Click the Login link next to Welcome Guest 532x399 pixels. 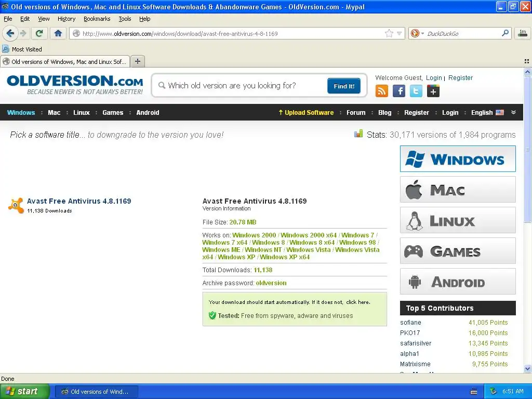pyautogui.click(x=434, y=78)
